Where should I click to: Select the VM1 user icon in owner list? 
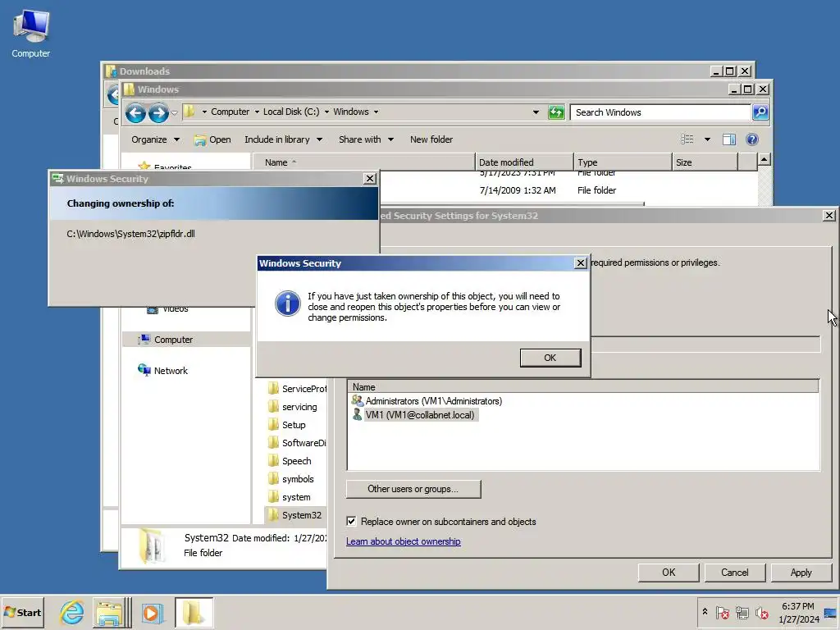[x=357, y=414]
